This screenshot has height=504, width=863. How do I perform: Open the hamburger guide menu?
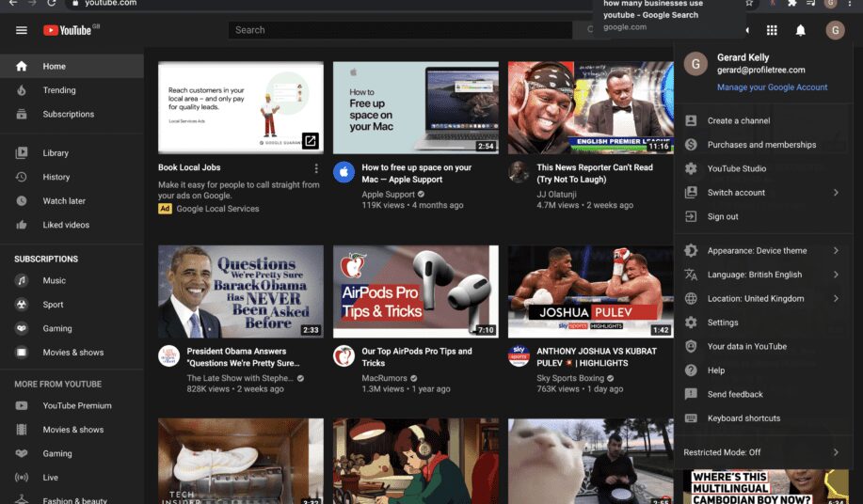tap(22, 30)
